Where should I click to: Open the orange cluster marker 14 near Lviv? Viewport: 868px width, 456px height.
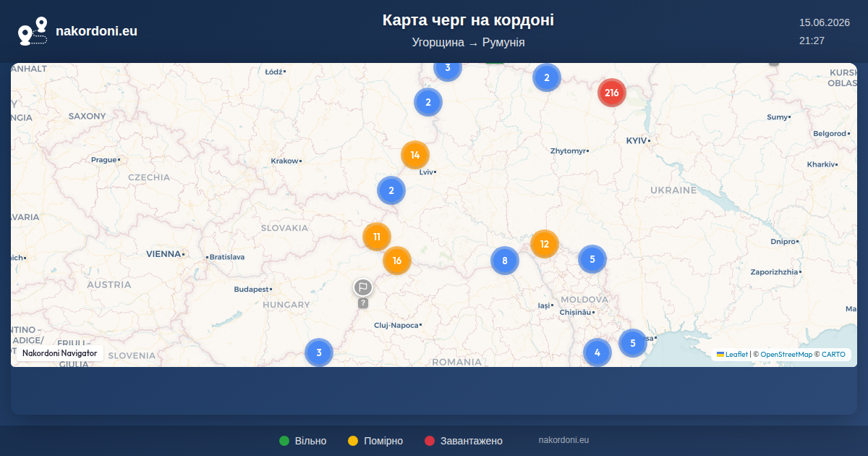(415, 155)
